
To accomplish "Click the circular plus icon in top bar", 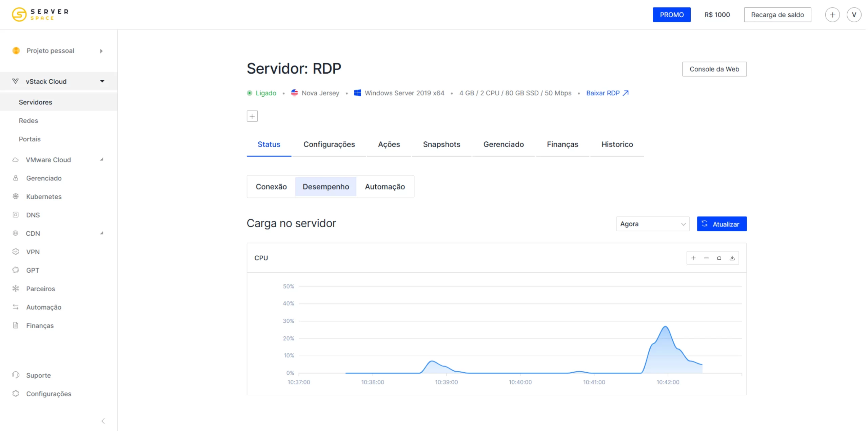I will pos(832,15).
